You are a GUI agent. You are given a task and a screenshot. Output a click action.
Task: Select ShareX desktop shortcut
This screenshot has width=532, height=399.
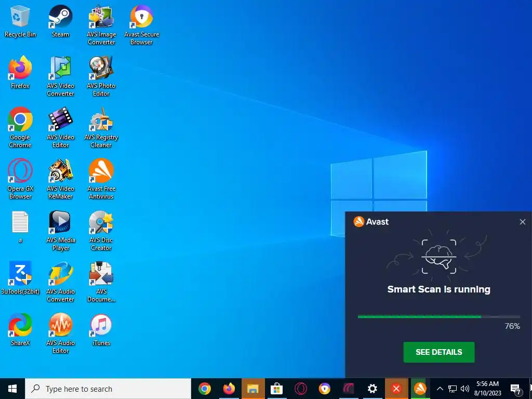(20, 330)
